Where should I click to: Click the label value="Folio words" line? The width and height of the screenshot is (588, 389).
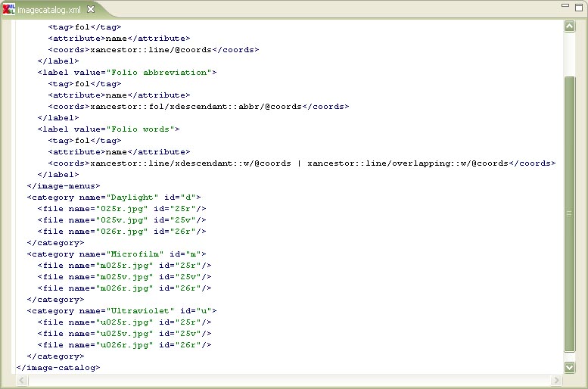(108, 129)
